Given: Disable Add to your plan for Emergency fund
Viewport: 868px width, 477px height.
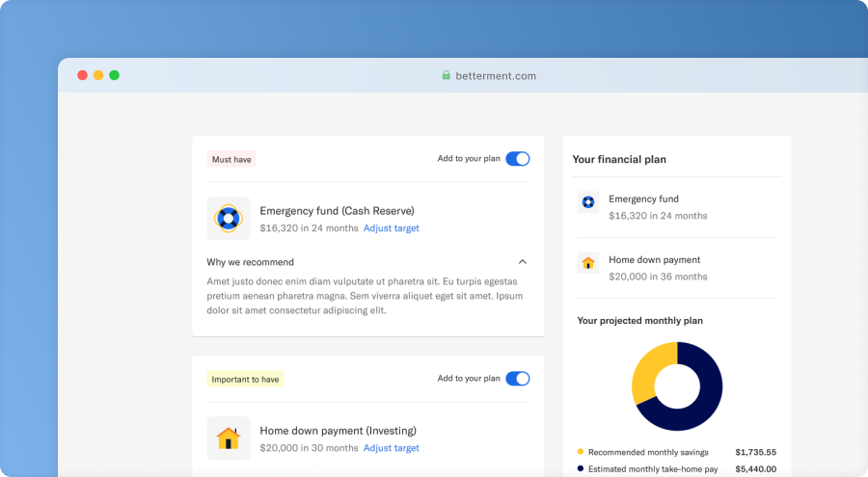Looking at the screenshot, I should click(x=518, y=159).
